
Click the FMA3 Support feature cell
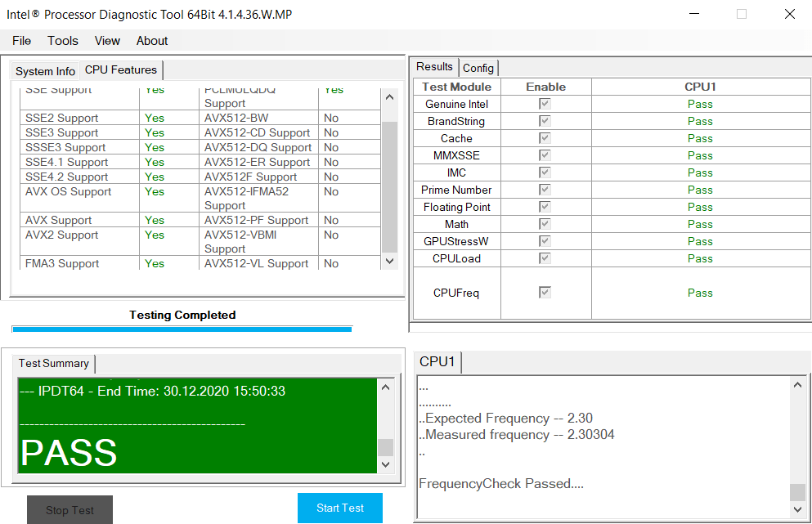click(x=79, y=263)
